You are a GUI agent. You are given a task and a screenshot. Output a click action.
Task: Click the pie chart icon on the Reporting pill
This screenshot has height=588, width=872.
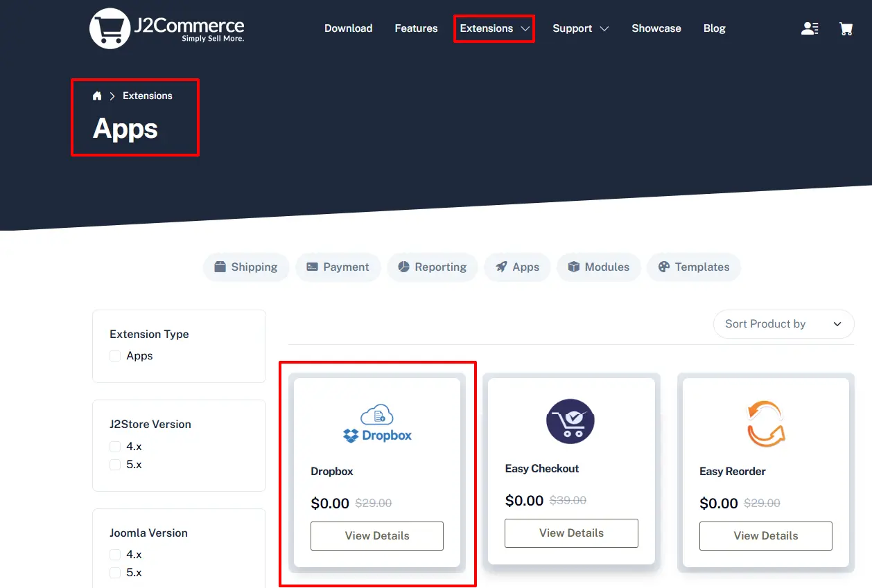404,267
